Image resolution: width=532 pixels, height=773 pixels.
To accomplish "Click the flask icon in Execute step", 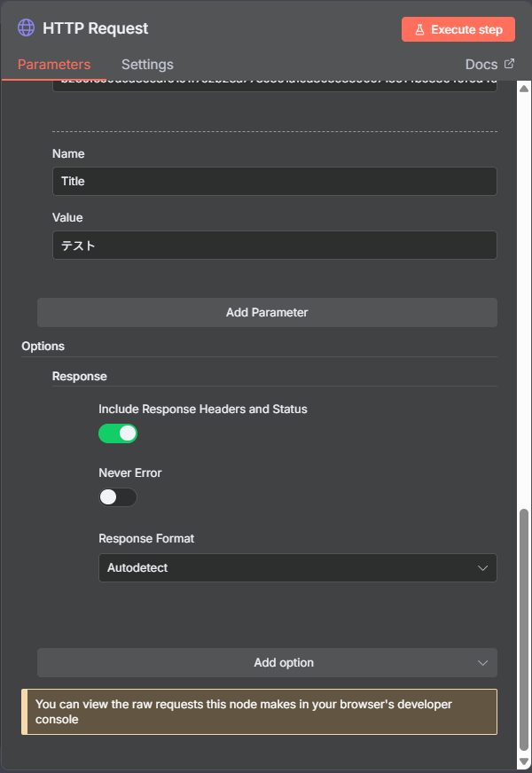I will pos(419,29).
